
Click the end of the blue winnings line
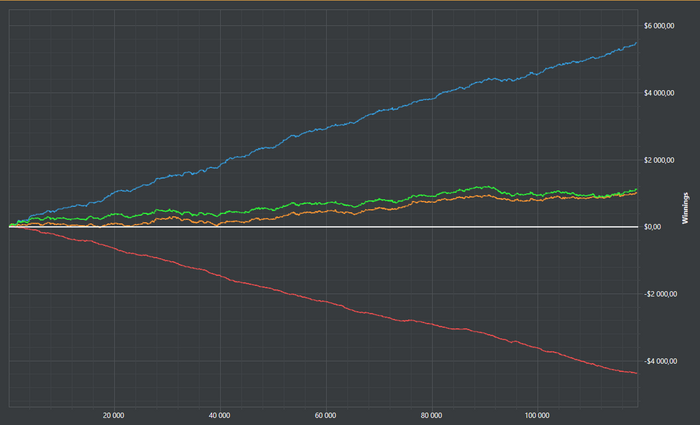pyautogui.click(x=636, y=43)
